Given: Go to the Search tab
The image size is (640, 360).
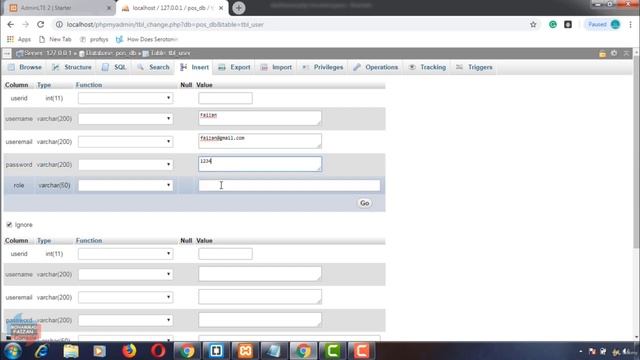Looking at the screenshot, I should 153,67.
